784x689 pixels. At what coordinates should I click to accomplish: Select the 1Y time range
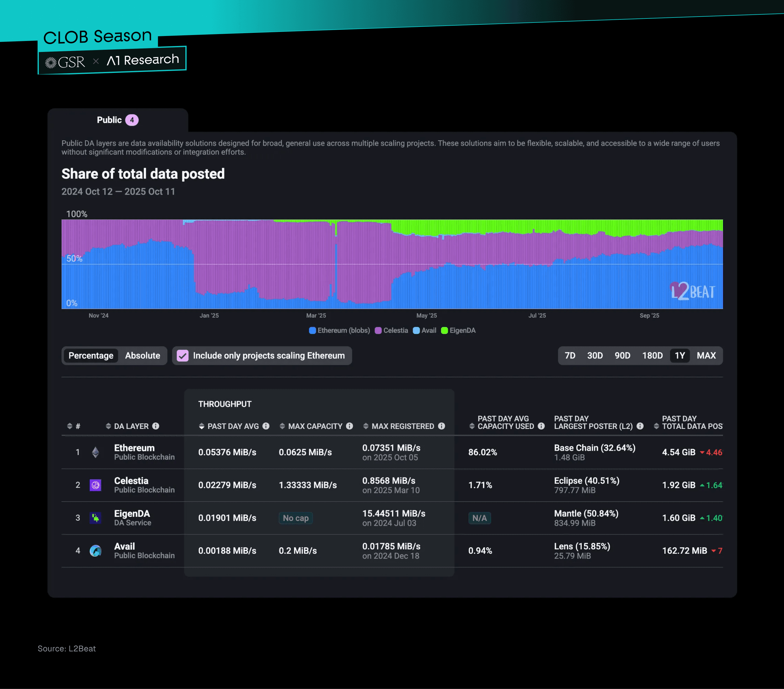[680, 356]
